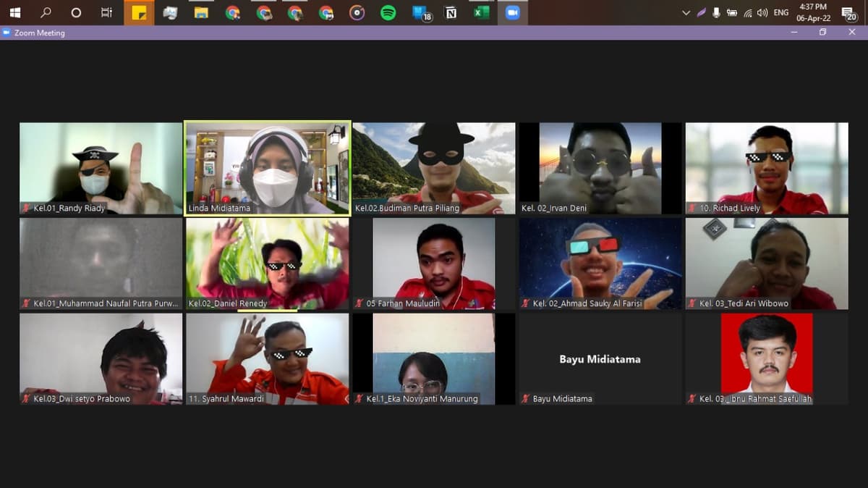Image resolution: width=868 pixels, height=488 pixels.
Task: Open notification center with 20 badge
Action: 849,13
